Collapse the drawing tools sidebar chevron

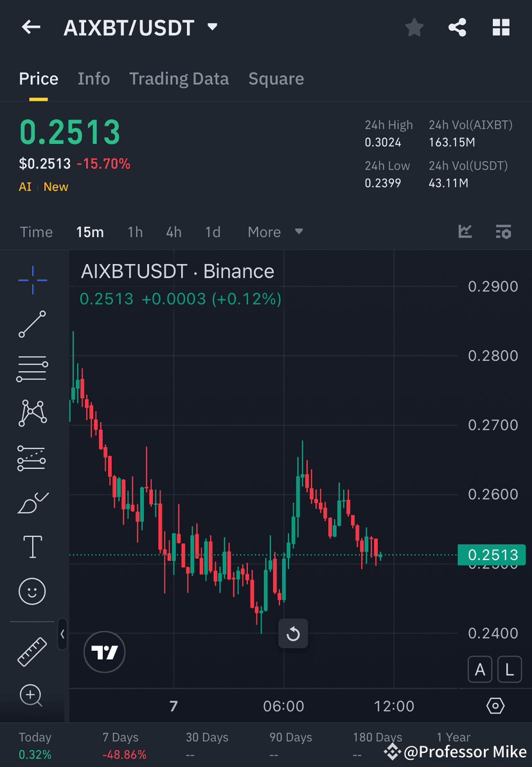point(62,635)
